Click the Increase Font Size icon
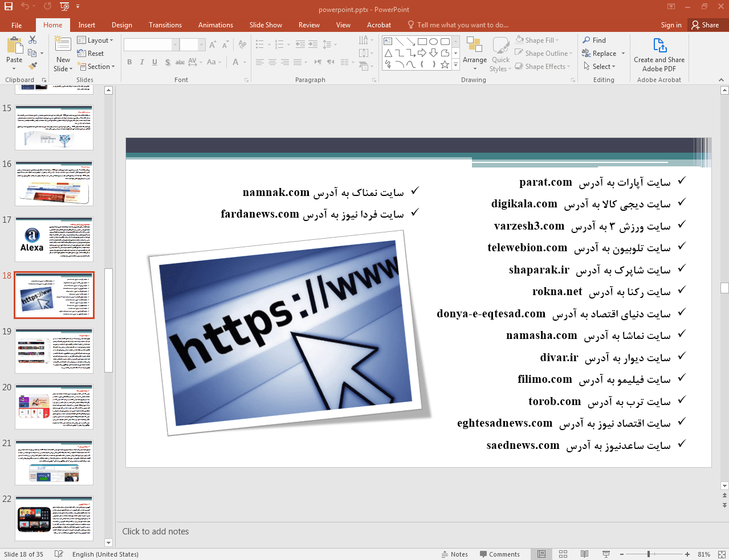Screen dimensions: 729x560 pos(213,44)
